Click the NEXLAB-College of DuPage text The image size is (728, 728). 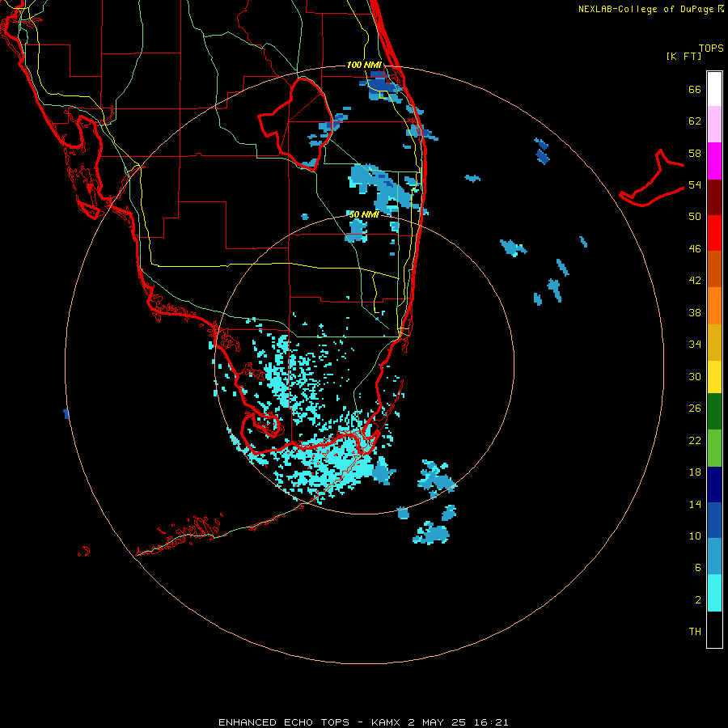click(x=645, y=9)
